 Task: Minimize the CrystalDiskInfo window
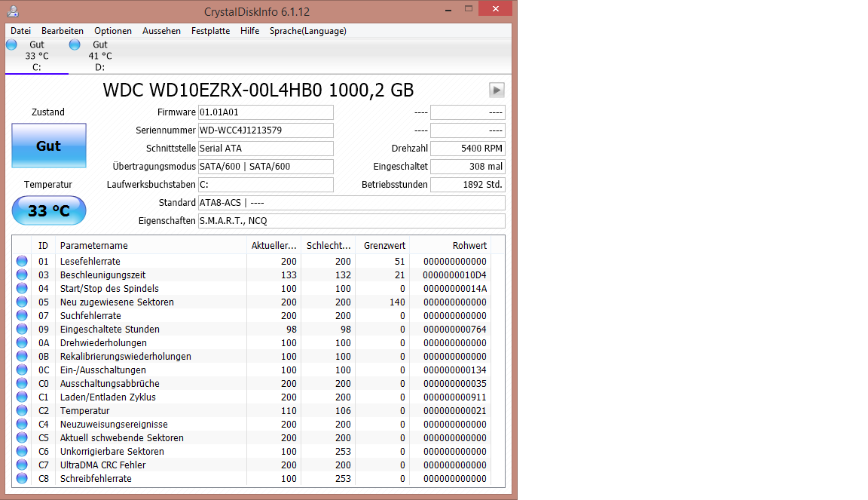click(448, 9)
